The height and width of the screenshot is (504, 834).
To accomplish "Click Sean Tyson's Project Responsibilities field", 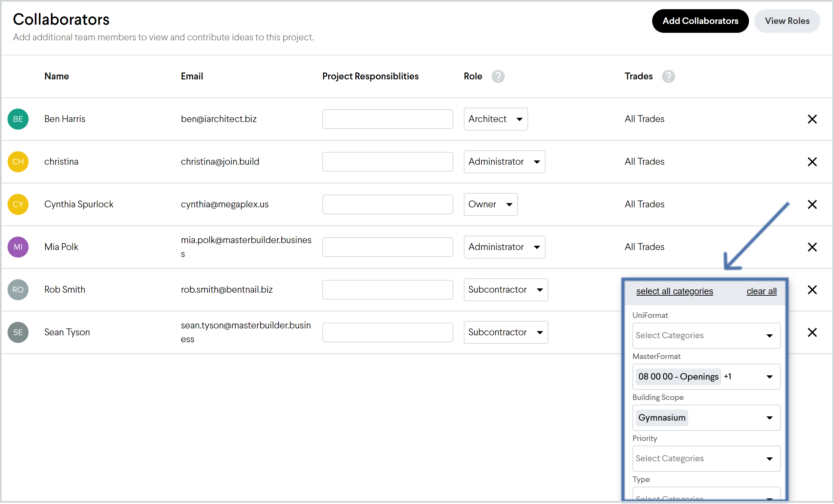I will (388, 332).
